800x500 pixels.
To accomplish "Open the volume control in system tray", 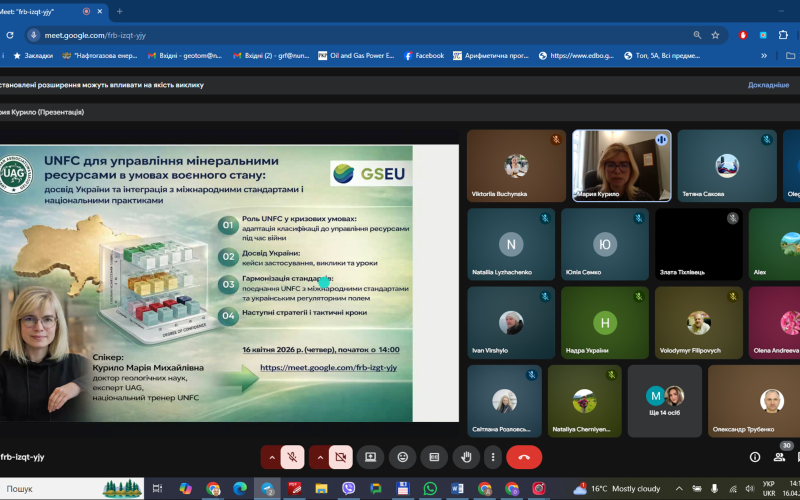I will click(x=749, y=489).
